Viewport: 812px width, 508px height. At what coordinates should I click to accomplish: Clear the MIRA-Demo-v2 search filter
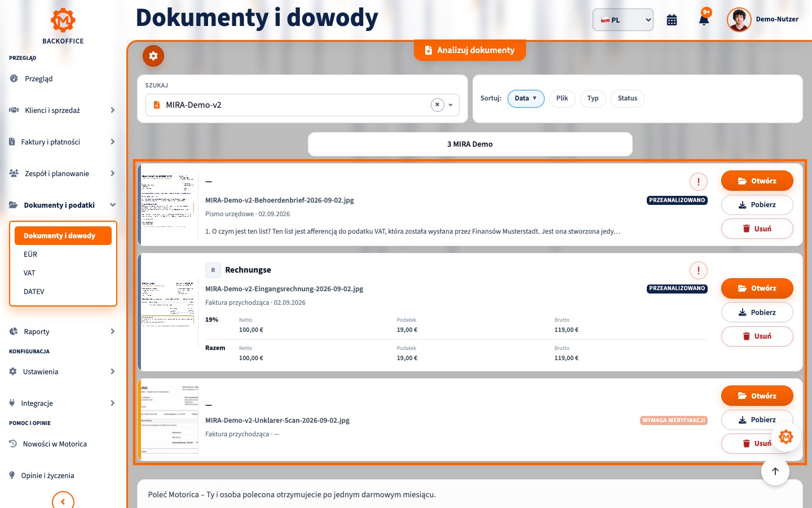click(x=437, y=105)
